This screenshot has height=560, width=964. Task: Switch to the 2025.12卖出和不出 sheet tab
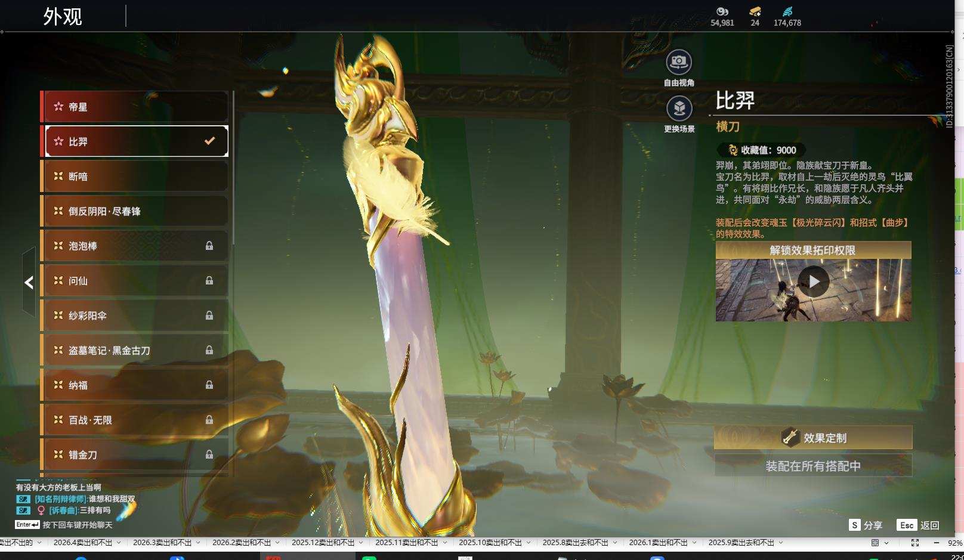click(x=323, y=543)
